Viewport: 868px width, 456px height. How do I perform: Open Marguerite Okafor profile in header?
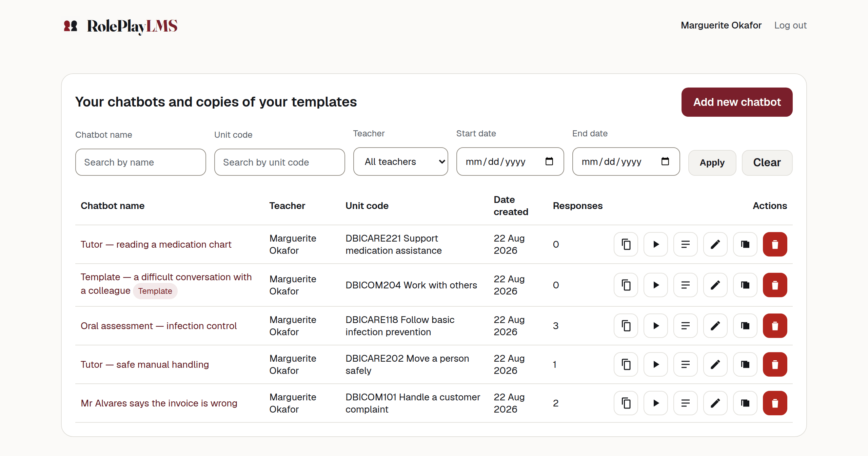pos(721,25)
